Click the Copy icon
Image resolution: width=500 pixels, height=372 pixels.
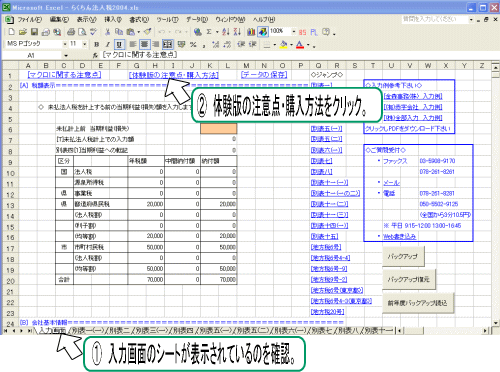click(x=119, y=32)
